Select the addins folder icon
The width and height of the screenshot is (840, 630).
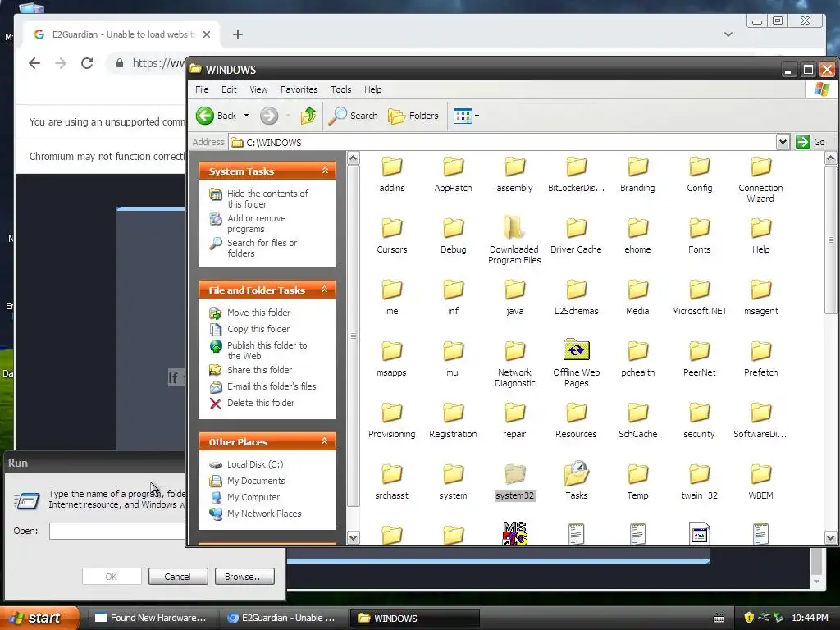(x=391, y=167)
